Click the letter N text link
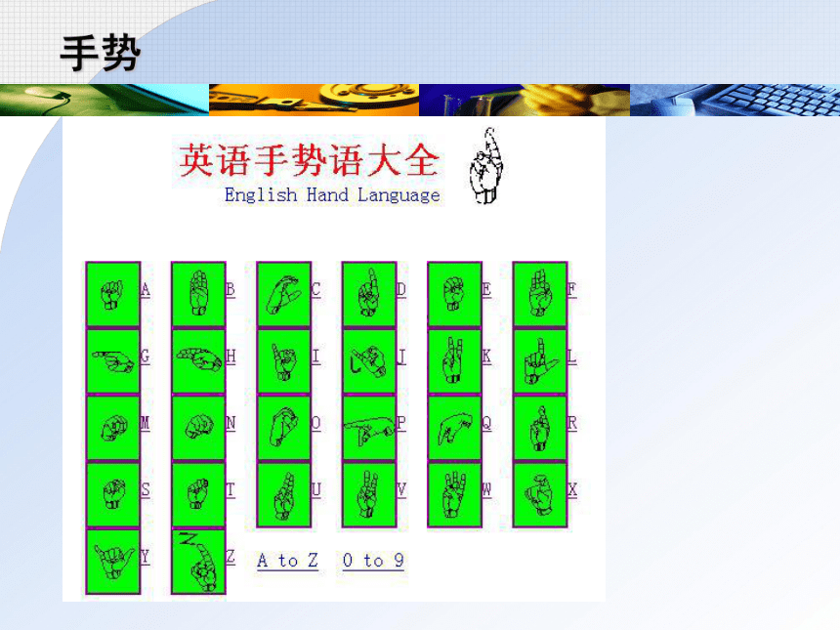Screen dimensions: 840x630 tap(231, 423)
